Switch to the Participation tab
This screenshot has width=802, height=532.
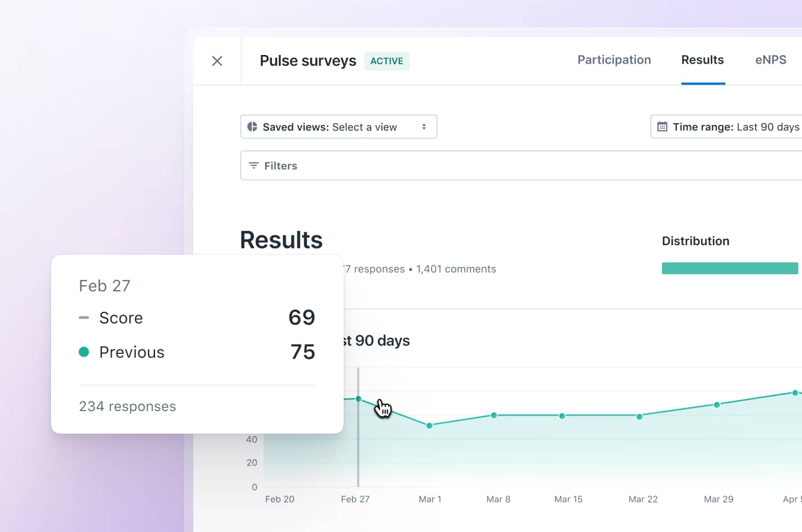[614, 60]
